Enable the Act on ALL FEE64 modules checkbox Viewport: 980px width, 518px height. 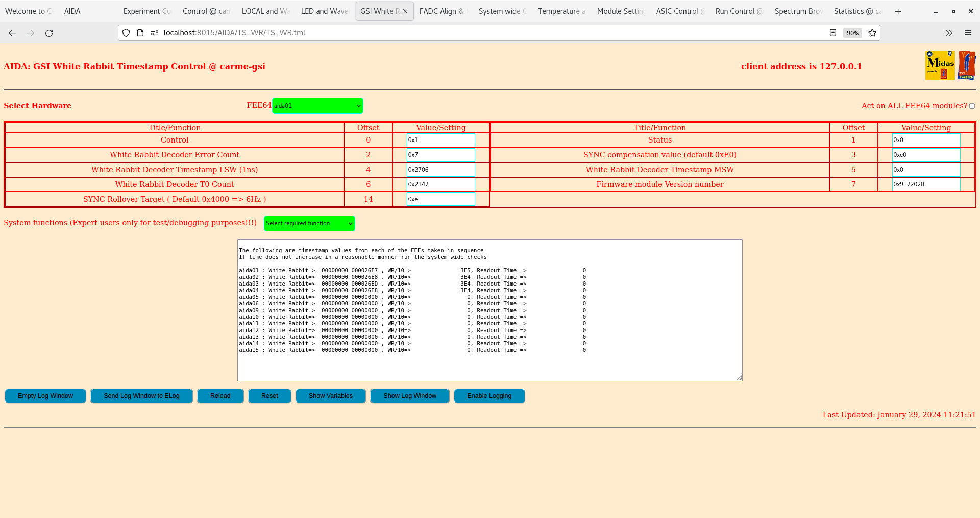coord(972,106)
